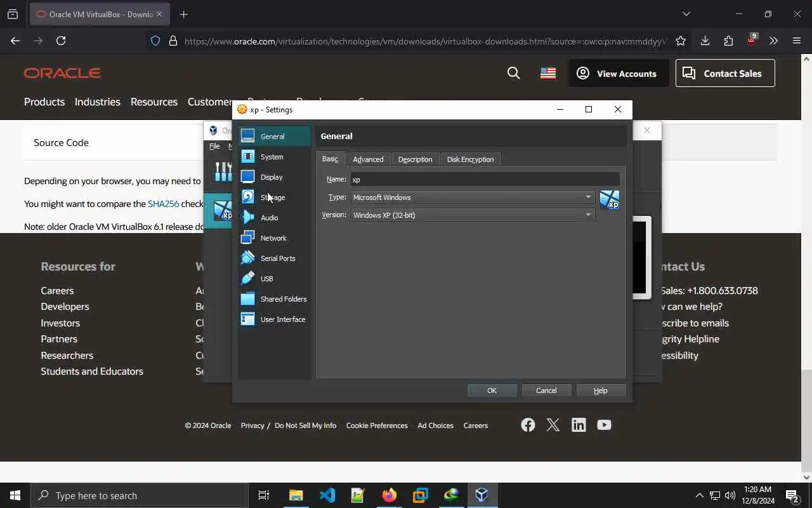
Task: Open the Careers link under Resources for
Action: click(x=57, y=291)
